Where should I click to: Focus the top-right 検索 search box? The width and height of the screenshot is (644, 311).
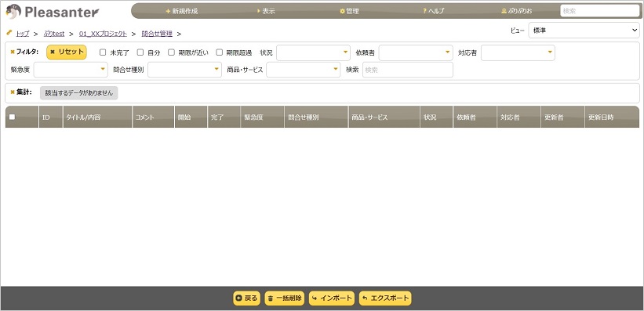click(599, 11)
